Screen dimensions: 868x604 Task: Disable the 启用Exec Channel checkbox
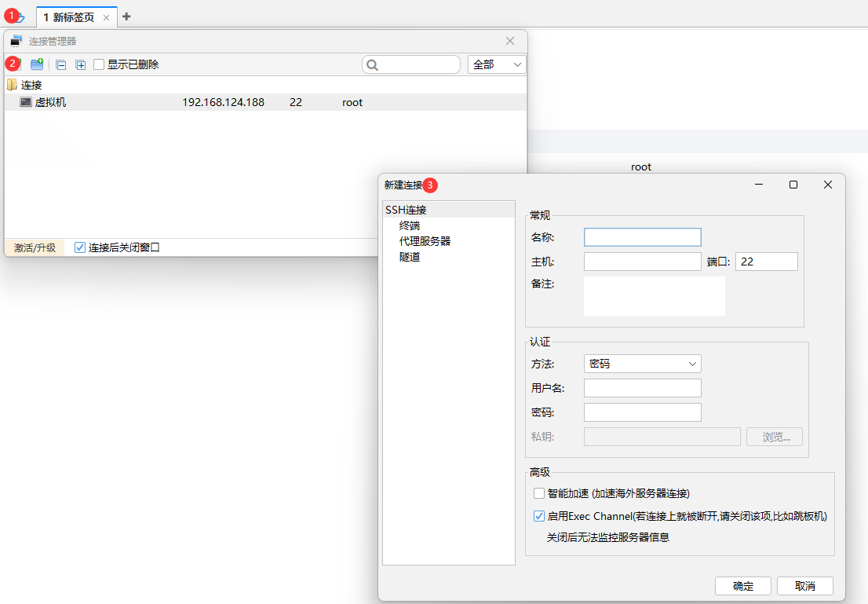[539, 516]
